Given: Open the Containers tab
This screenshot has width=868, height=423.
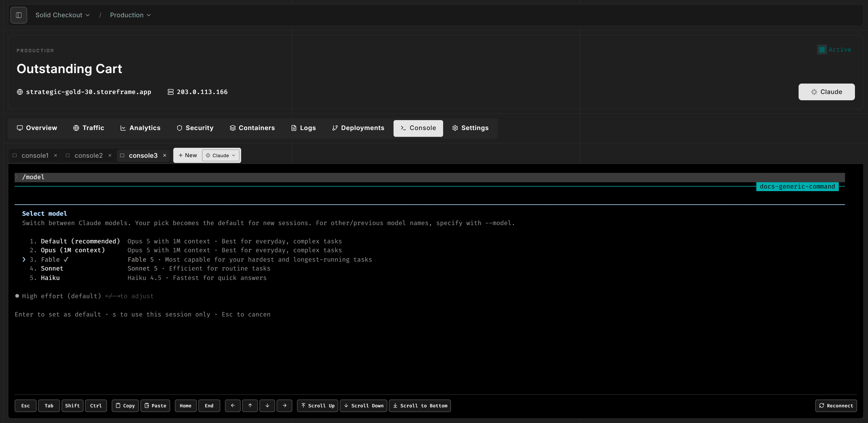Looking at the screenshot, I should tap(252, 128).
